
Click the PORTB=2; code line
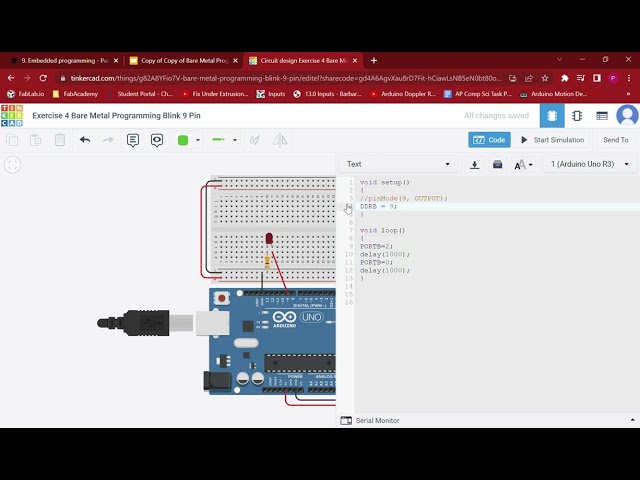pos(376,247)
